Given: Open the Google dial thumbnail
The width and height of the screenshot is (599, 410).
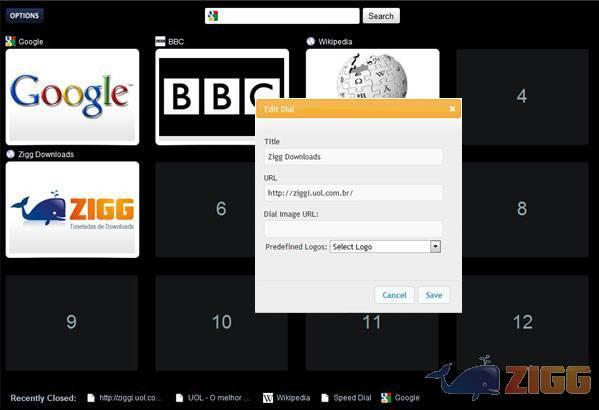Looking at the screenshot, I should pyautogui.click(x=72, y=97).
